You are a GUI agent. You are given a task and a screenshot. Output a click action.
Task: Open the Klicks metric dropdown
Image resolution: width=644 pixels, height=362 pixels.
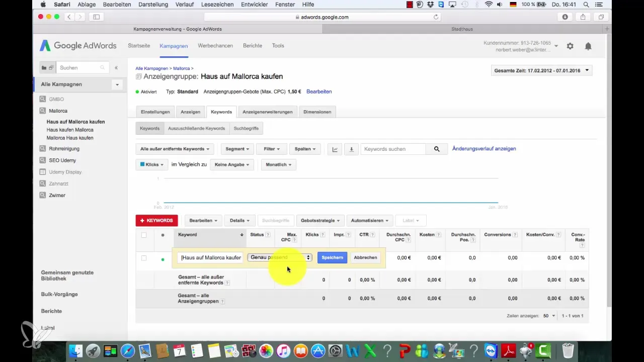click(x=152, y=164)
